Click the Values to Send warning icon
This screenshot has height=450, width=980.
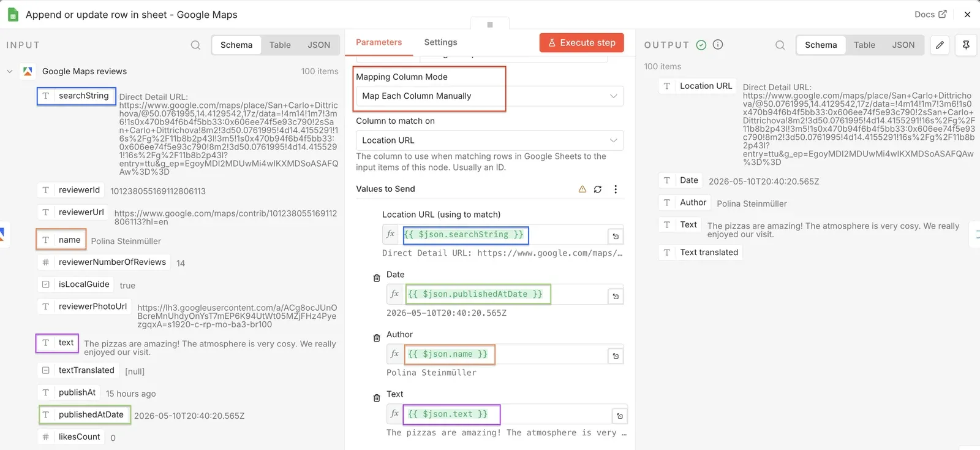[x=582, y=189]
